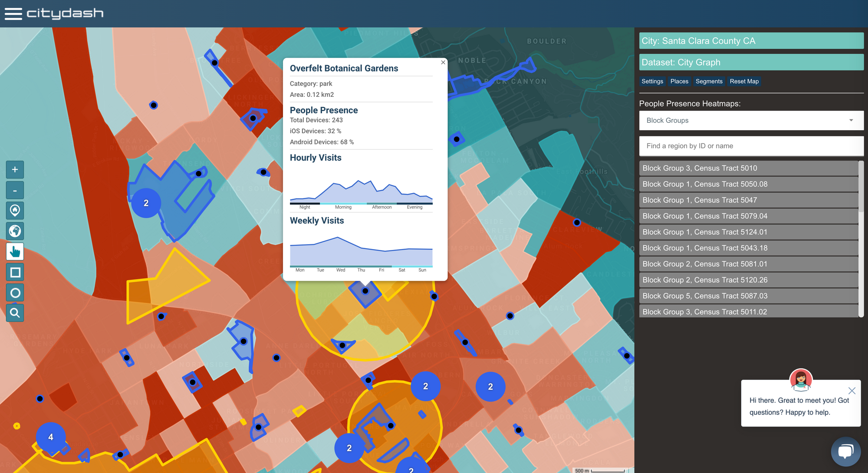Select the circle drawing tool

[x=15, y=293]
